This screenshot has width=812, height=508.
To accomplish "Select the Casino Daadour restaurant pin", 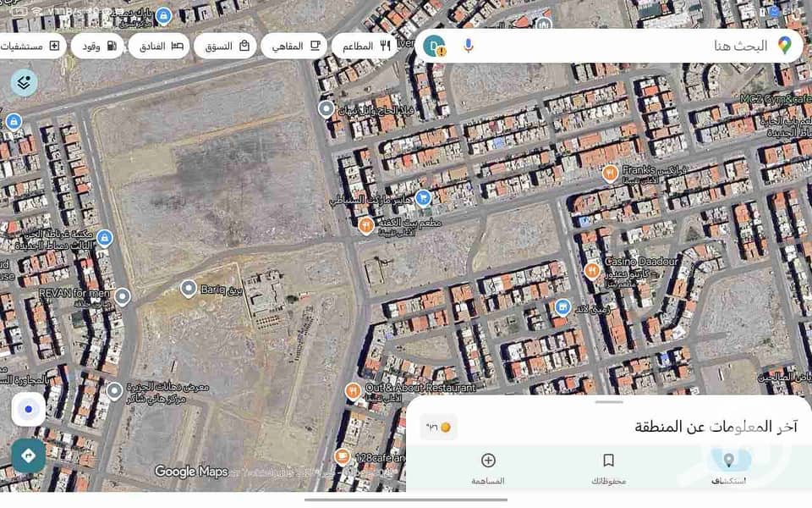I will click(592, 271).
